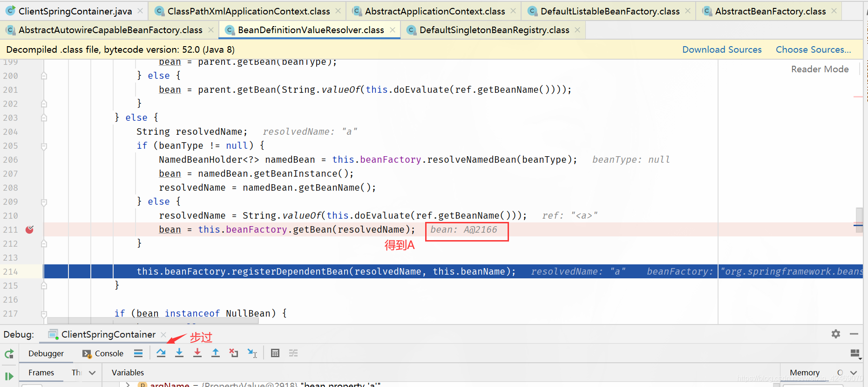This screenshot has height=387, width=868.
Task: Close the DefaultSingletonBeanRegistry.class tab
Action: coord(577,30)
